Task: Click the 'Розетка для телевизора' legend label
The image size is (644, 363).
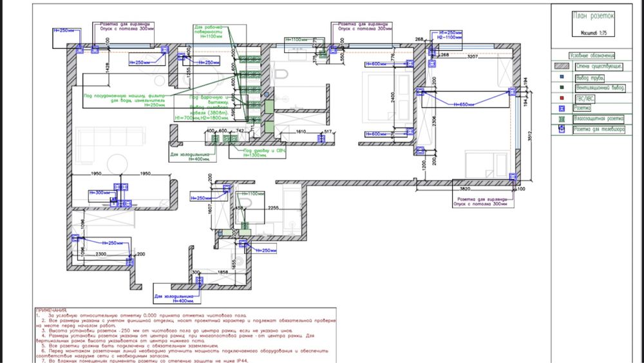Action: coord(599,129)
